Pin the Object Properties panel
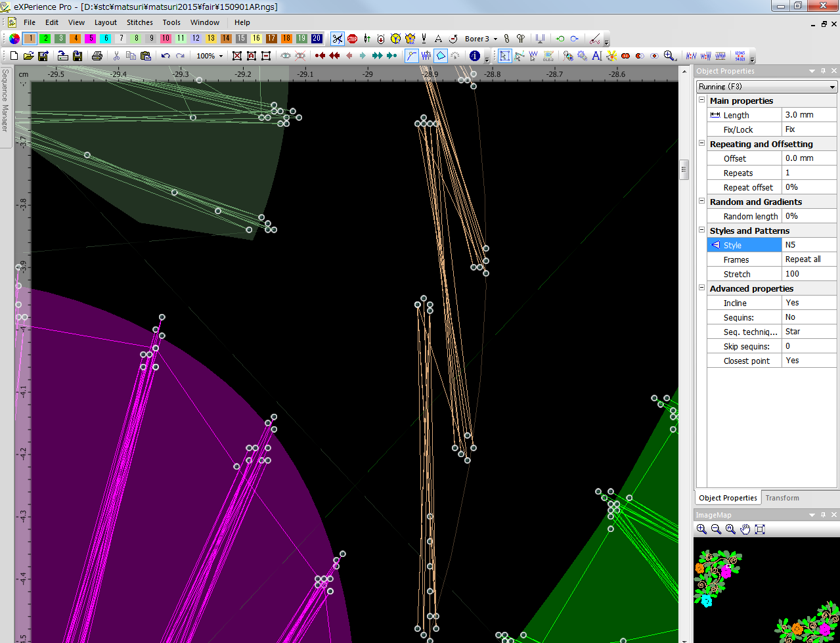The height and width of the screenshot is (643, 840). coord(823,71)
